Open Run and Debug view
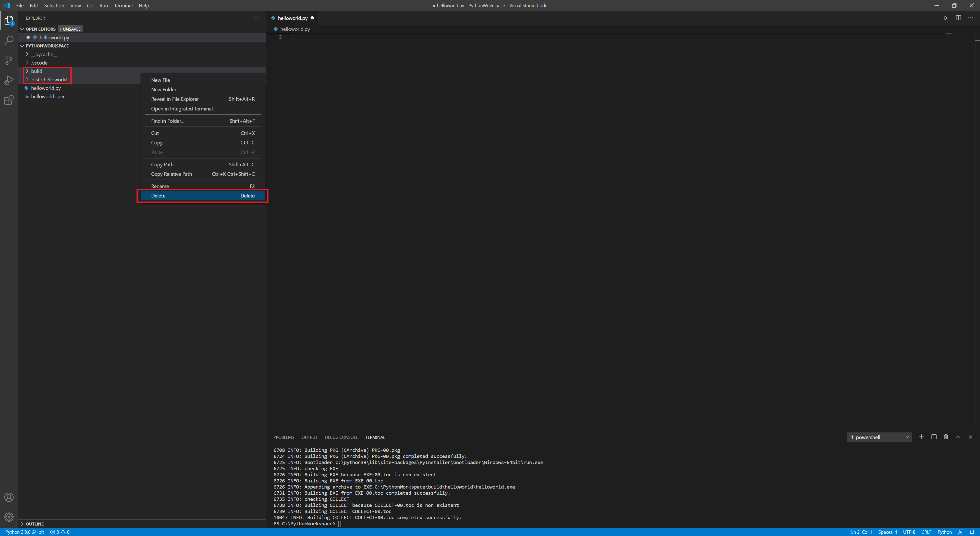980x536 pixels. tap(9, 80)
